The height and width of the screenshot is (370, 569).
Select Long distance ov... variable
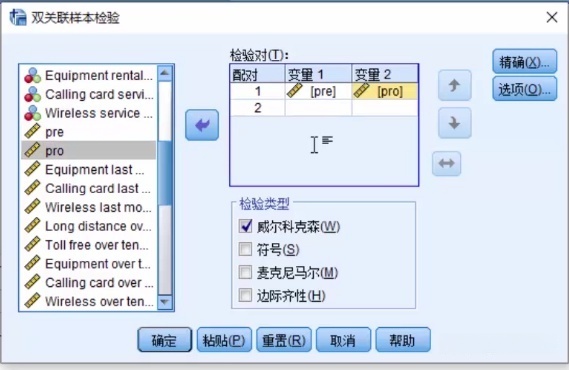click(89, 226)
